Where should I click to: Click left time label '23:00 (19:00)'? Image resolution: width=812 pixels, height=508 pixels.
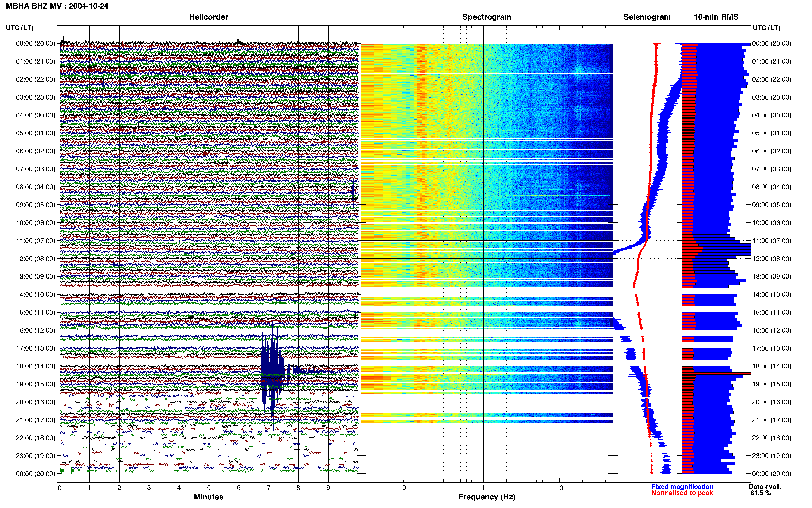point(35,456)
